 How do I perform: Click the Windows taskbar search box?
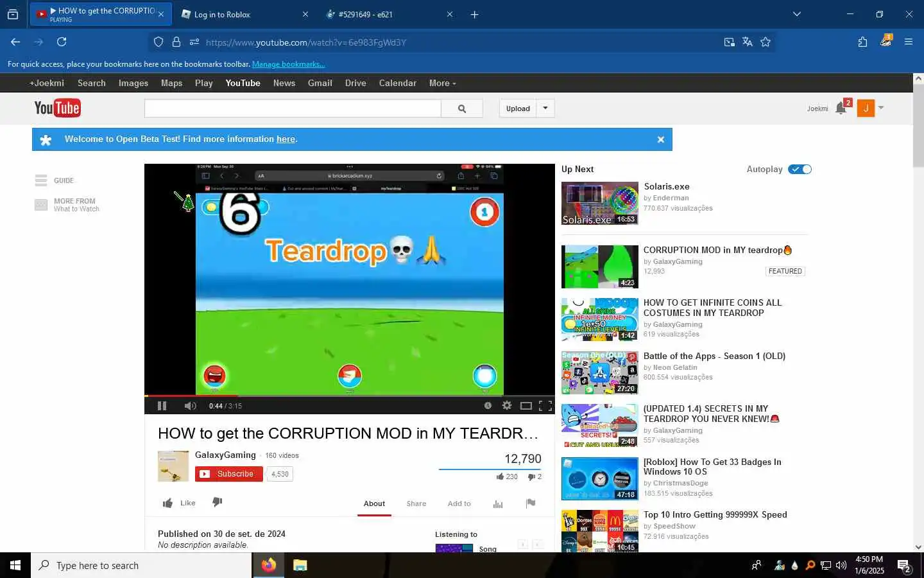click(x=141, y=565)
